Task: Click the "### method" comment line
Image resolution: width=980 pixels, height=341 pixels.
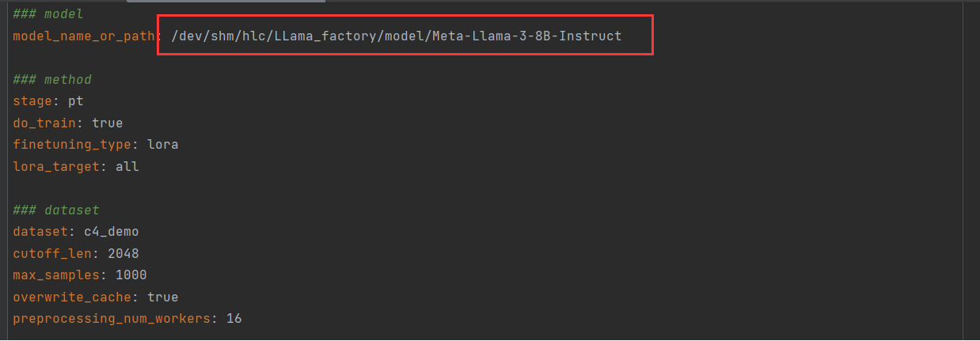Action: pos(52,80)
